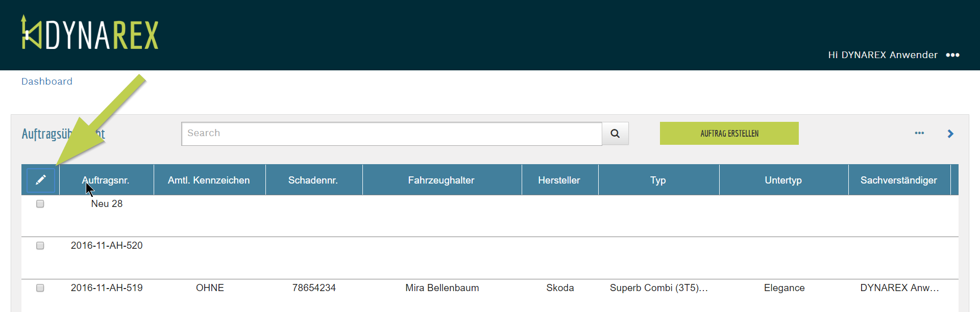Open the Dashboard breadcrumb link
This screenshot has width=980, height=312.
coord(47,82)
